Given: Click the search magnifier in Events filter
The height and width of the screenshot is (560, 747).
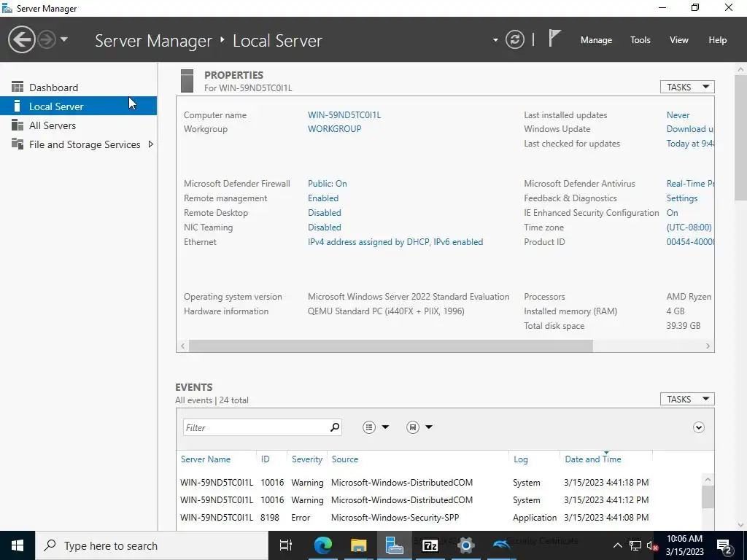Looking at the screenshot, I should [335, 427].
